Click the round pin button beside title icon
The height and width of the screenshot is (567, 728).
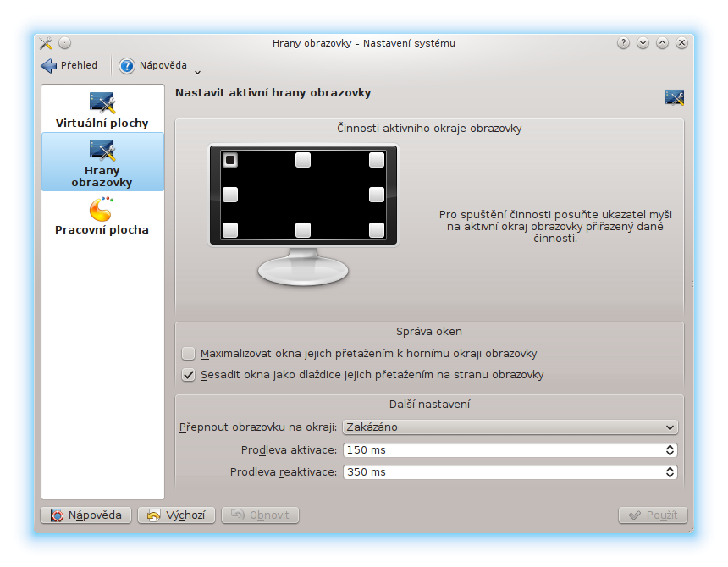click(x=65, y=43)
